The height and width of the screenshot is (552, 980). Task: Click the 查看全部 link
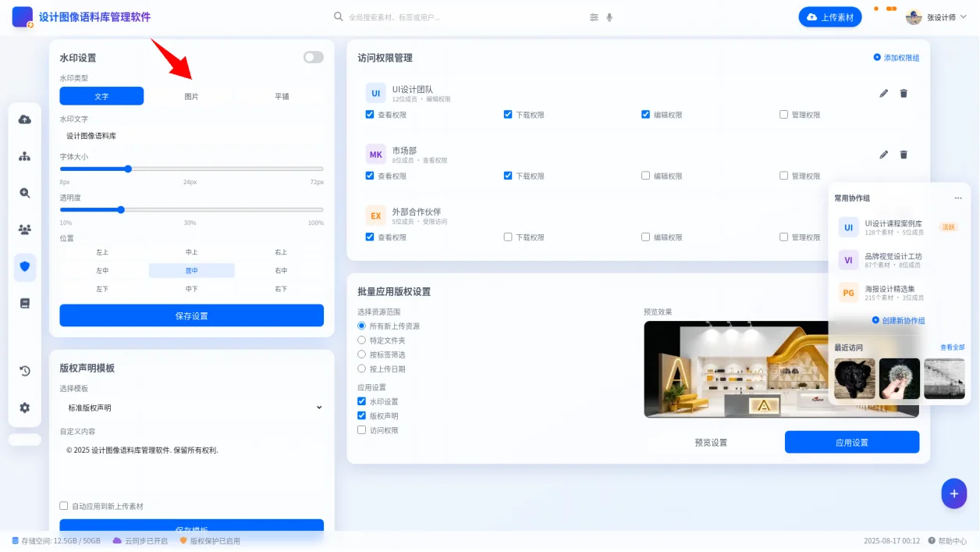(x=953, y=347)
